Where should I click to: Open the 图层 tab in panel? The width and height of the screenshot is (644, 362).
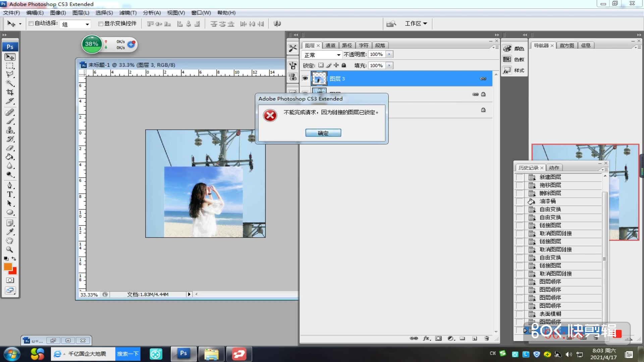(x=310, y=45)
